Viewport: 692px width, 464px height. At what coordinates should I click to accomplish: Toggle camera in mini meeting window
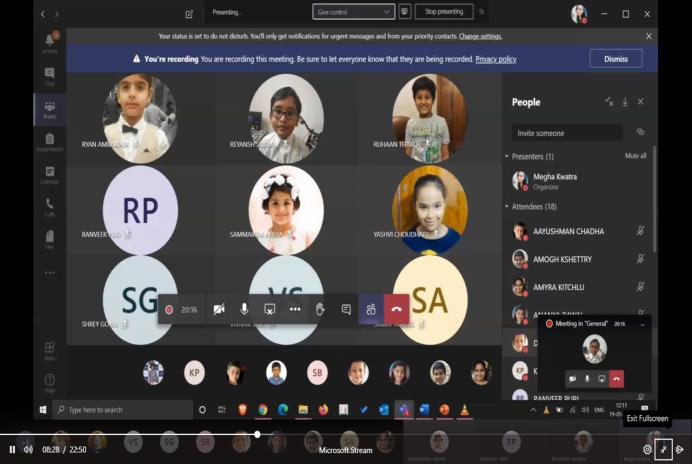click(x=573, y=379)
